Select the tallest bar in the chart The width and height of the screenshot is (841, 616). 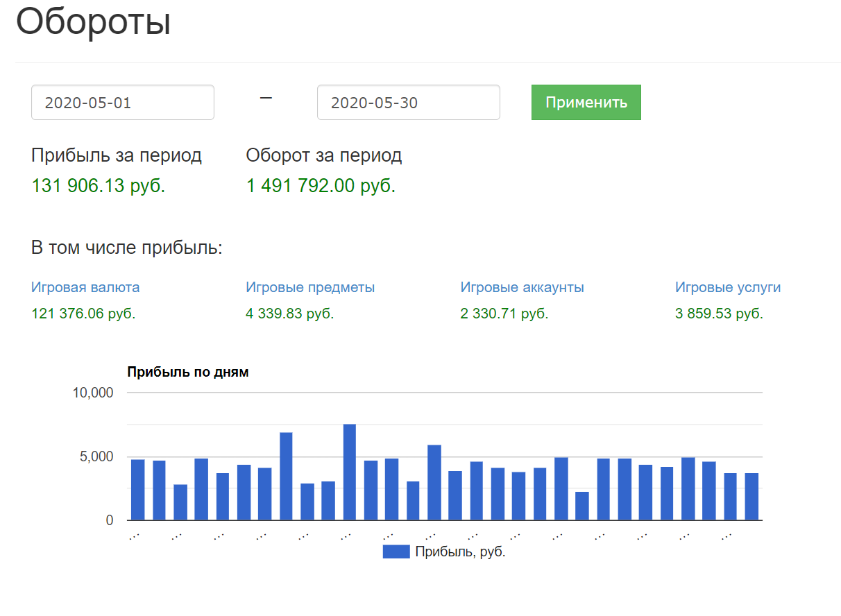(349, 472)
